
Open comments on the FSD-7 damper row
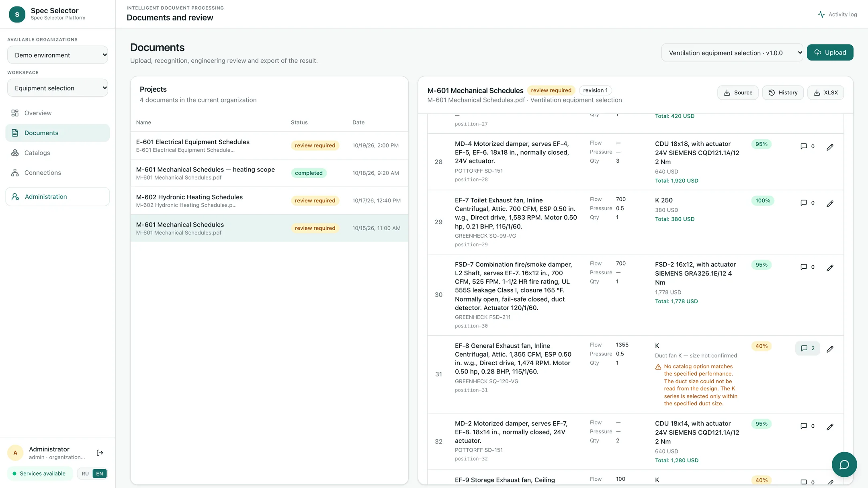[807, 267]
